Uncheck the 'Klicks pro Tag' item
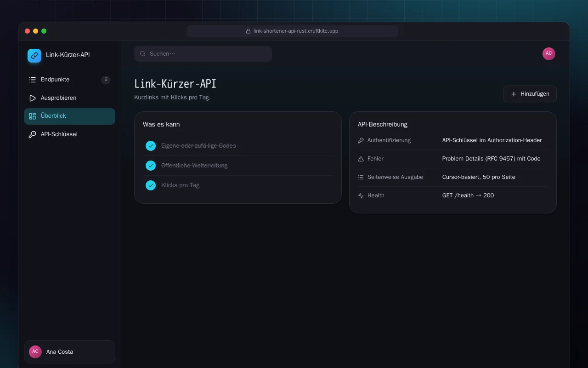 151,185
